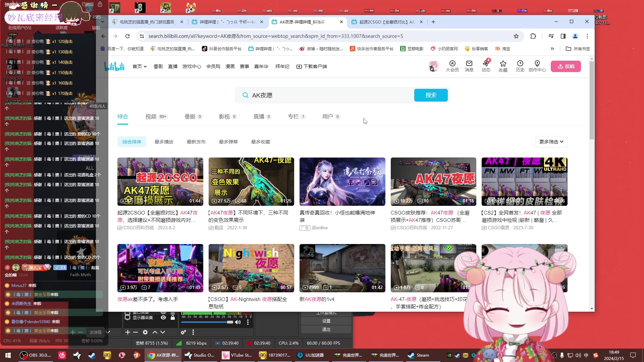The image size is (644, 362).
Task: Expand bookmarks bar overflow chevron
Action: click(552, 49)
